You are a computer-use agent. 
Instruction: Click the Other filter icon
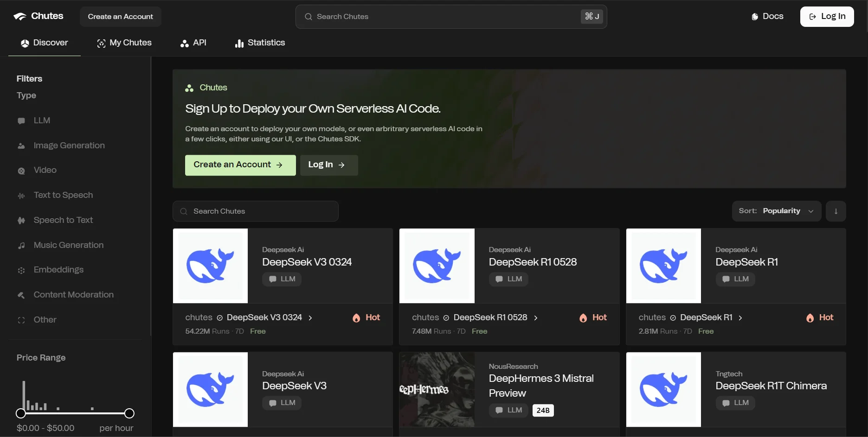point(21,320)
